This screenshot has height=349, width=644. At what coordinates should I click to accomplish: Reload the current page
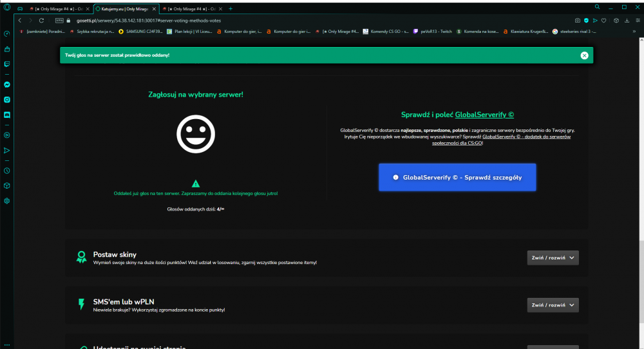coord(41,21)
